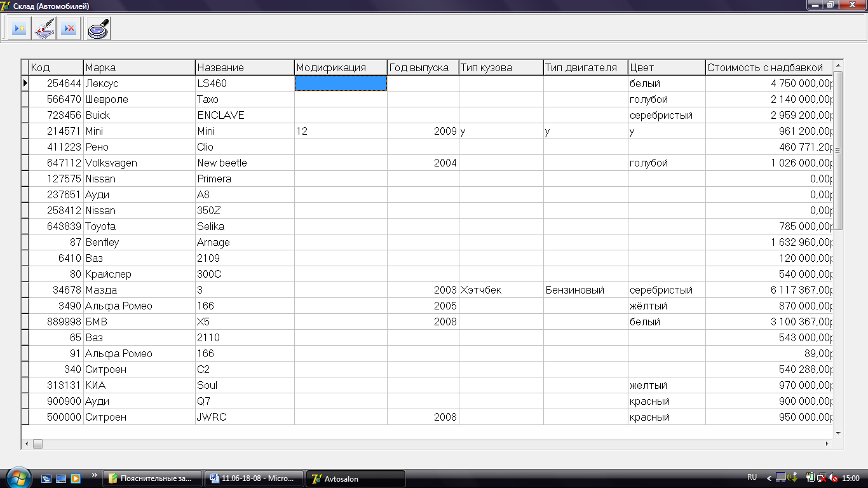
Task: Click the horizontal scrollbar right arrow
Action: (827, 444)
